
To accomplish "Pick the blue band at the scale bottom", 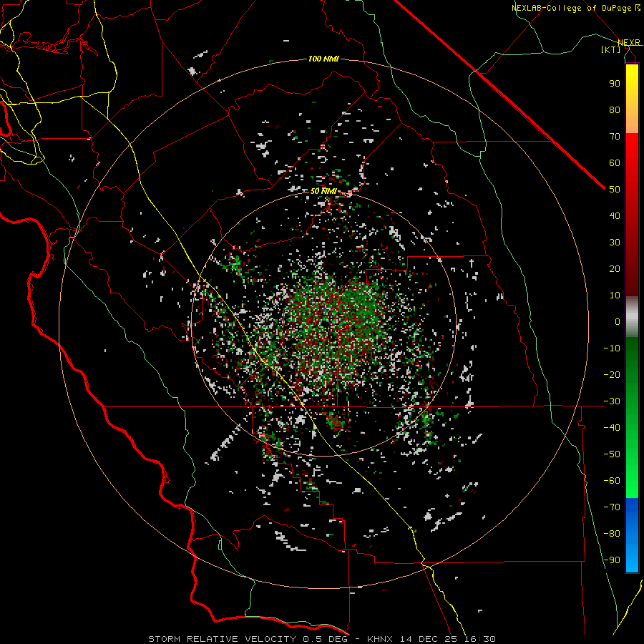I will tap(632, 535).
